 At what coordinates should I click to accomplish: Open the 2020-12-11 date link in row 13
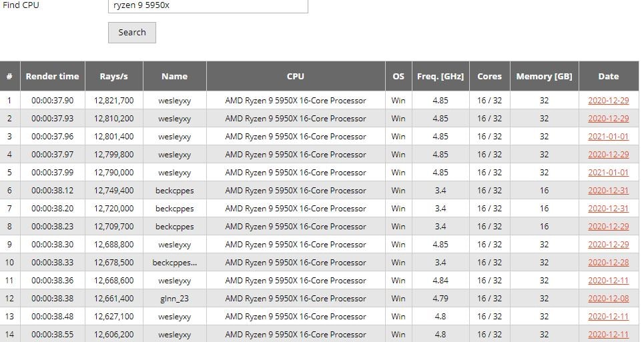click(x=608, y=317)
